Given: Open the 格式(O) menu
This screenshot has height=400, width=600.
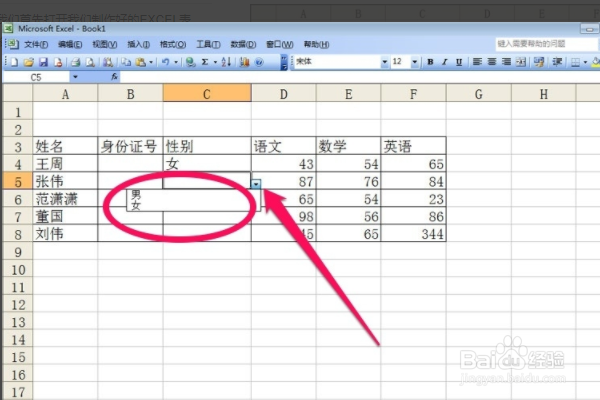Looking at the screenshot, I should (173, 44).
